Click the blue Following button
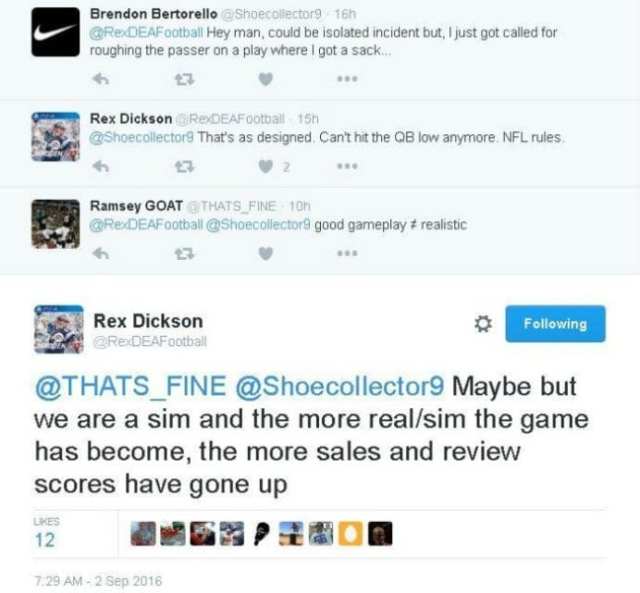The height and width of the screenshot is (593, 640). tap(555, 324)
